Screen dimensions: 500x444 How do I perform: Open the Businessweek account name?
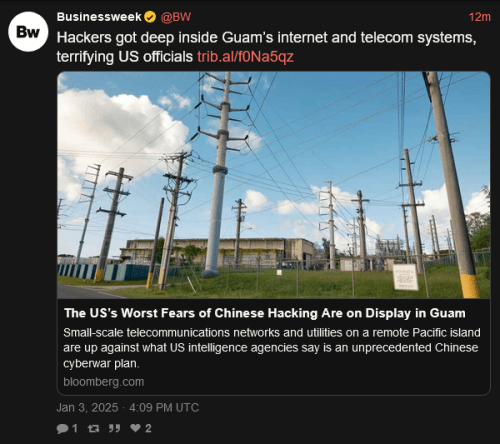99,17
